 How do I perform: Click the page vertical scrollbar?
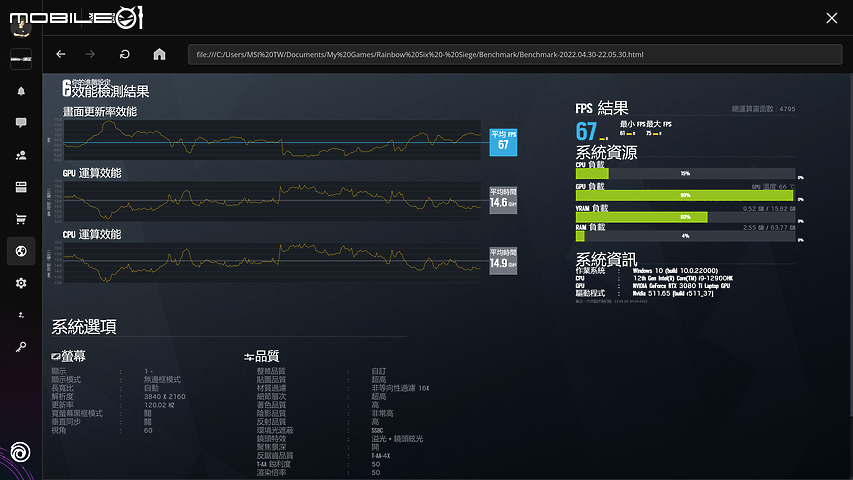click(850, 245)
